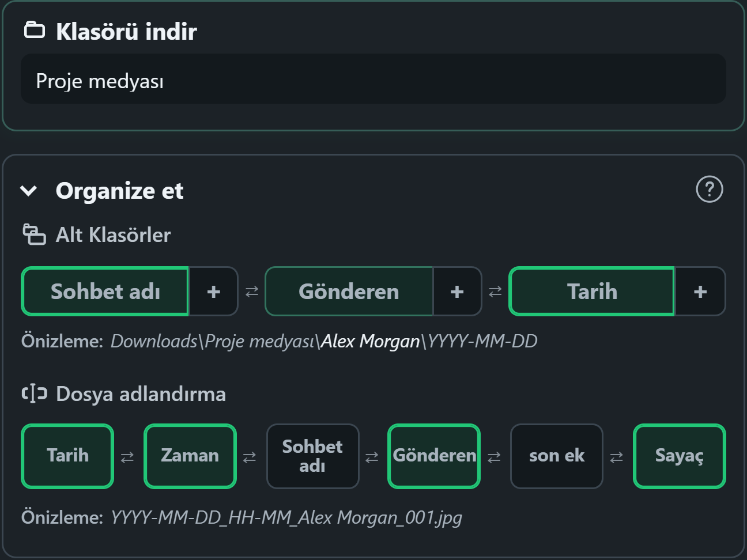
Task: Click the Dosya adlandırma rename icon
Action: [34, 393]
